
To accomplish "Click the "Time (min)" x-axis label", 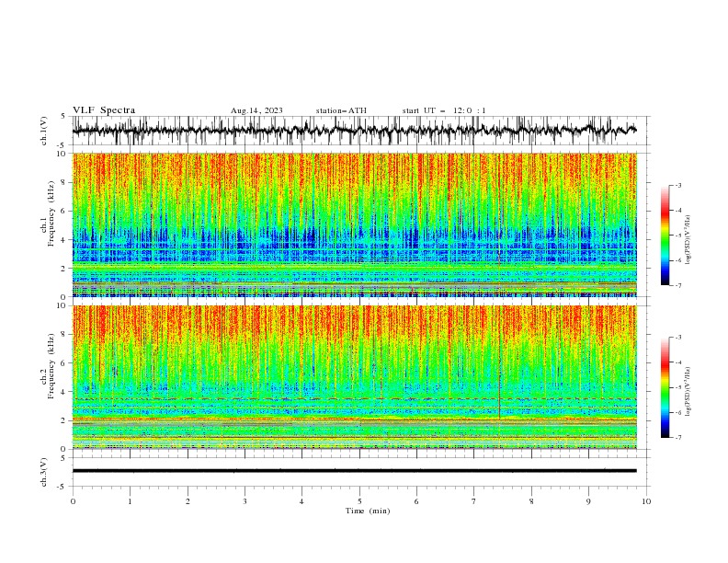I will point(368,511).
